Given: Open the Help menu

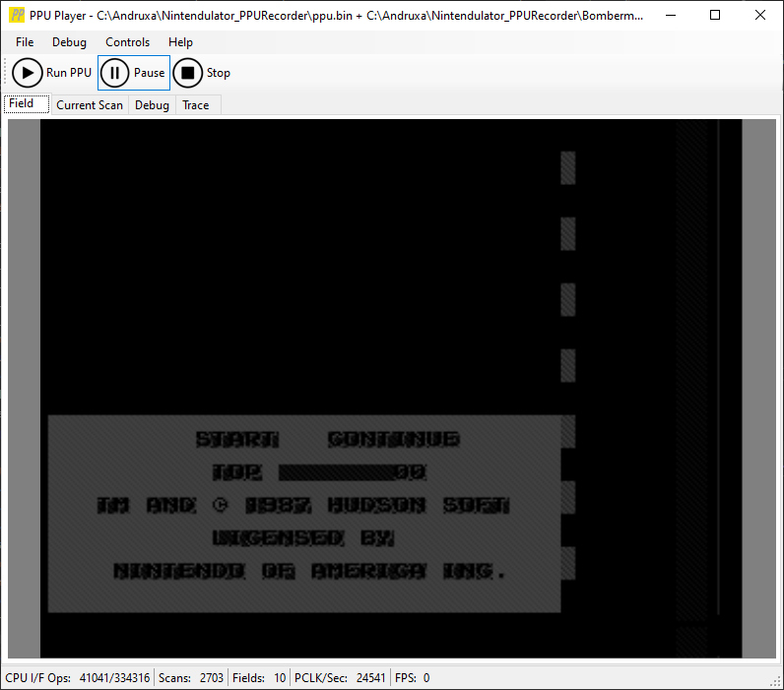Looking at the screenshot, I should 180,42.
